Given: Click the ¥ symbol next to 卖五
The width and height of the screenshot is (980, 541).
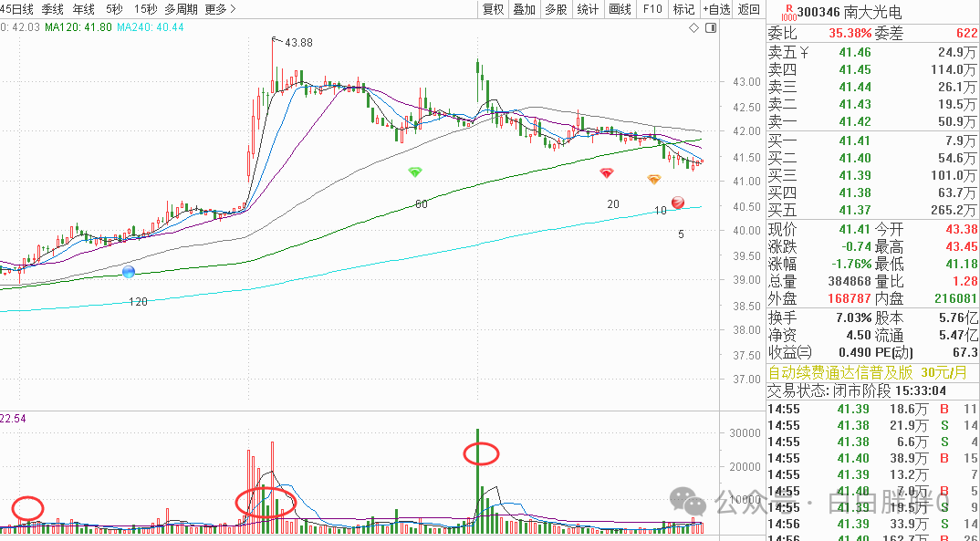Looking at the screenshot, I should [x=805, y=53].
